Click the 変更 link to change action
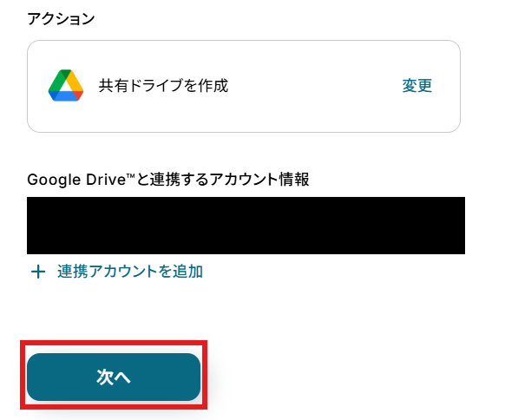Viewport: 505px width, 420px height. [416, 86]
